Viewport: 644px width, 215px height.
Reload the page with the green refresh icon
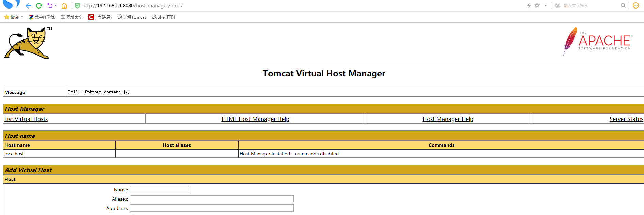click(x=39, y=6)
